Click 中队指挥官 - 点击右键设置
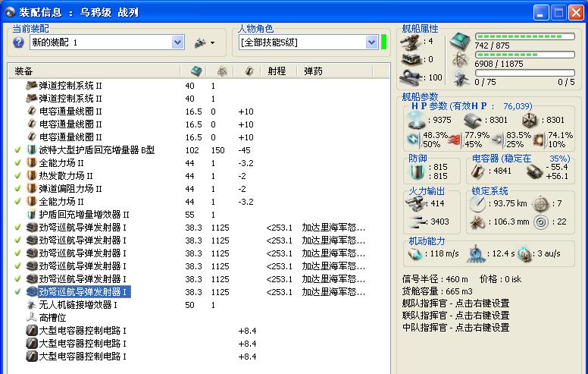The image size is (588, 374). tap(455, 328)
